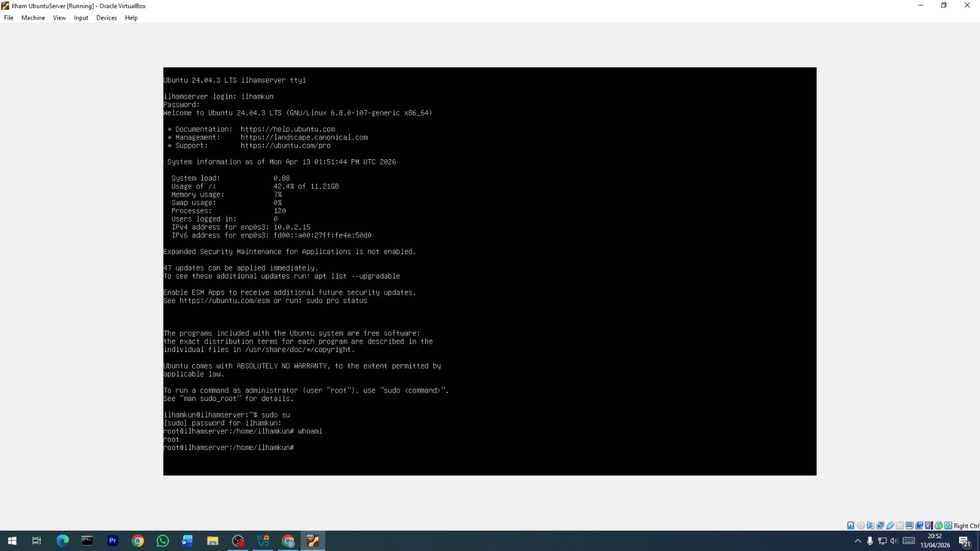
Task: Open the Input menu
Action: click(81, 18)
